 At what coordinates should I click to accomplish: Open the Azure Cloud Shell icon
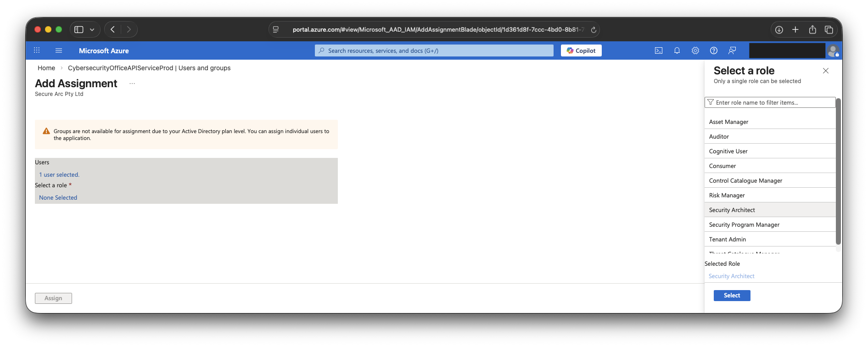658,50
